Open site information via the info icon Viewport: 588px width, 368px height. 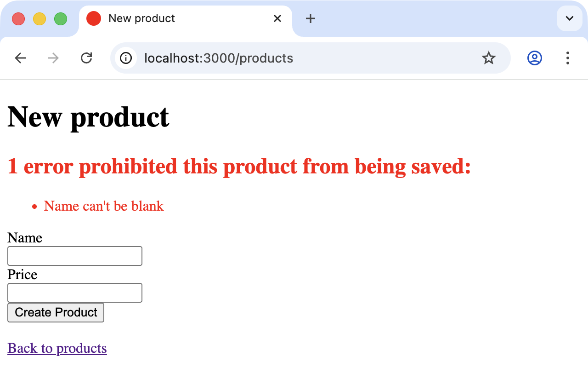[125, 58]
